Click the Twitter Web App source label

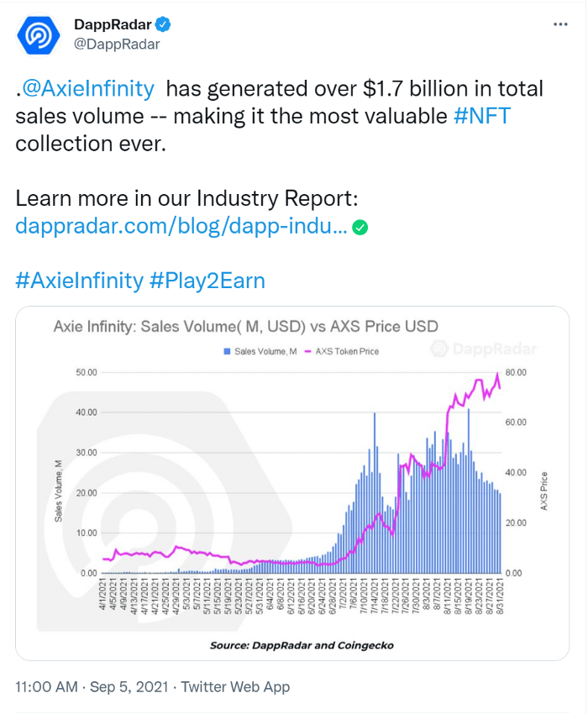(x=237, y=686)
